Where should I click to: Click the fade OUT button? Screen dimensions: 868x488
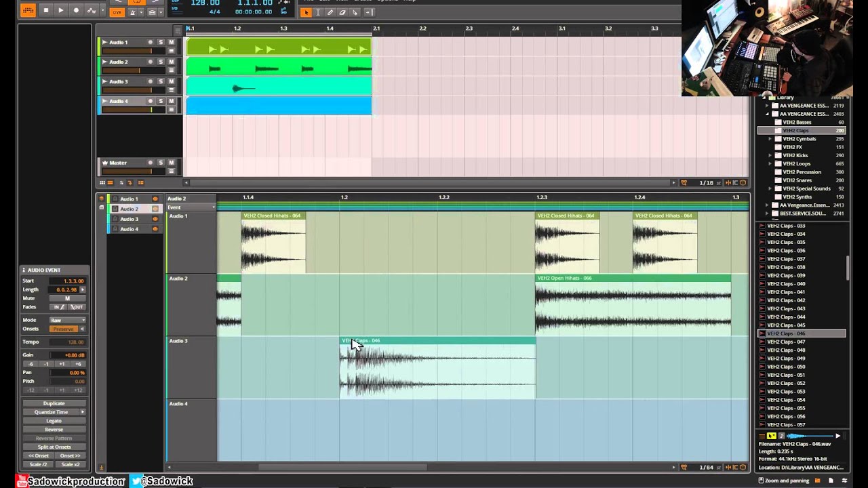point(76,307)
